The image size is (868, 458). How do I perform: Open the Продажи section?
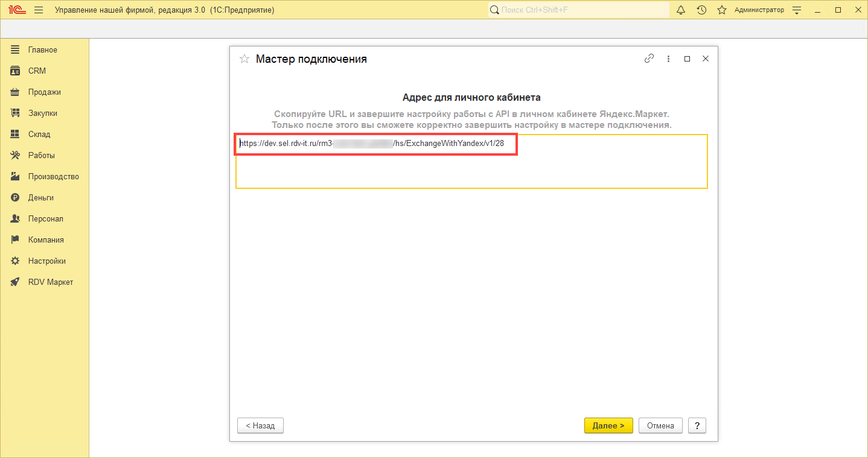tap(45, 92)
